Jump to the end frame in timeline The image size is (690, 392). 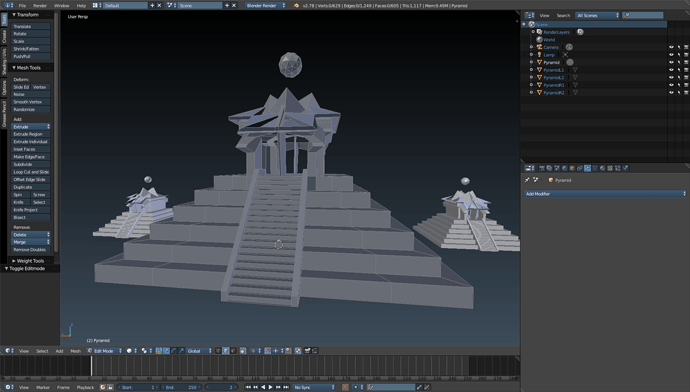286,387
